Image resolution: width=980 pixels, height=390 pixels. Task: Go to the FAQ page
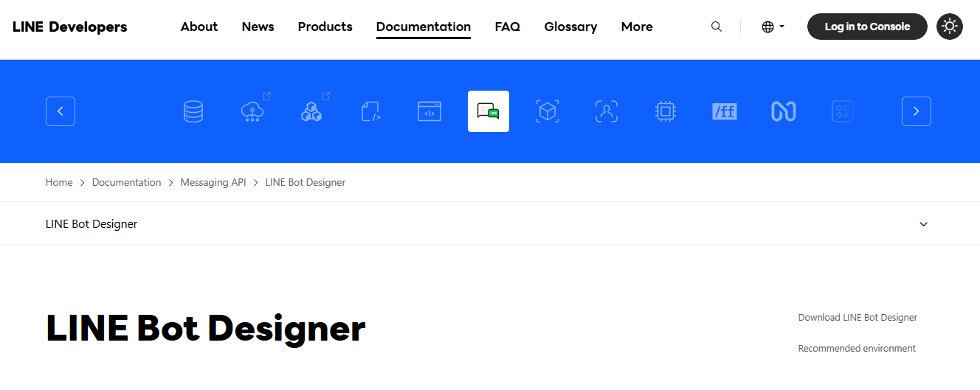tap(508, 27)
